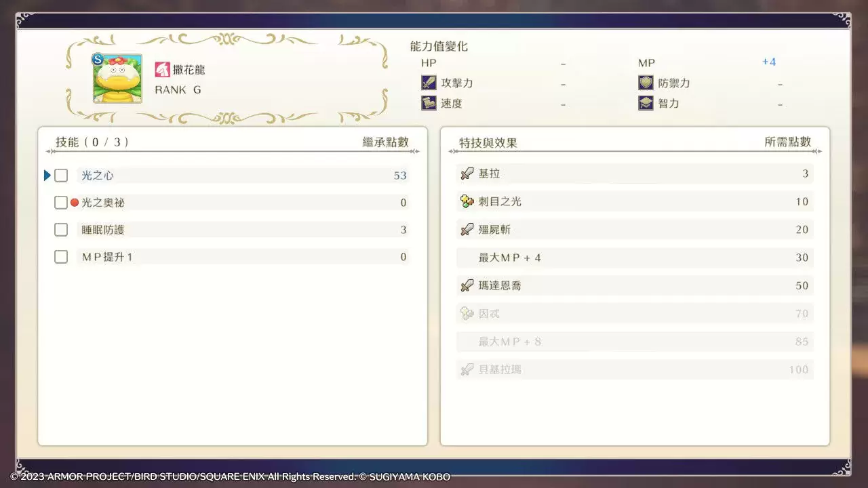Viewport: 868px width, 488px height.
Task: Click the blue cursor arrow beside 光之心
Action: tap(47, 176)
